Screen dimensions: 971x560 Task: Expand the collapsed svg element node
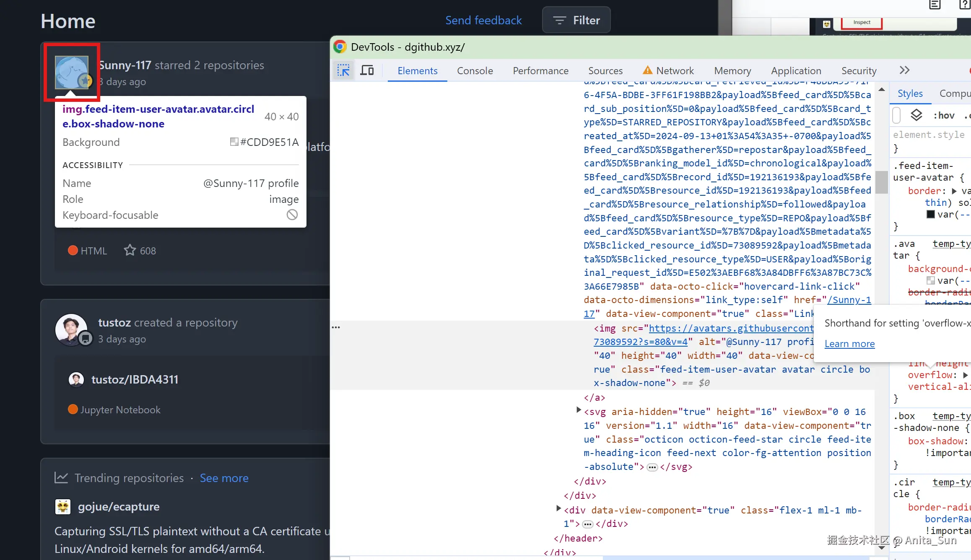coord(579,410)
